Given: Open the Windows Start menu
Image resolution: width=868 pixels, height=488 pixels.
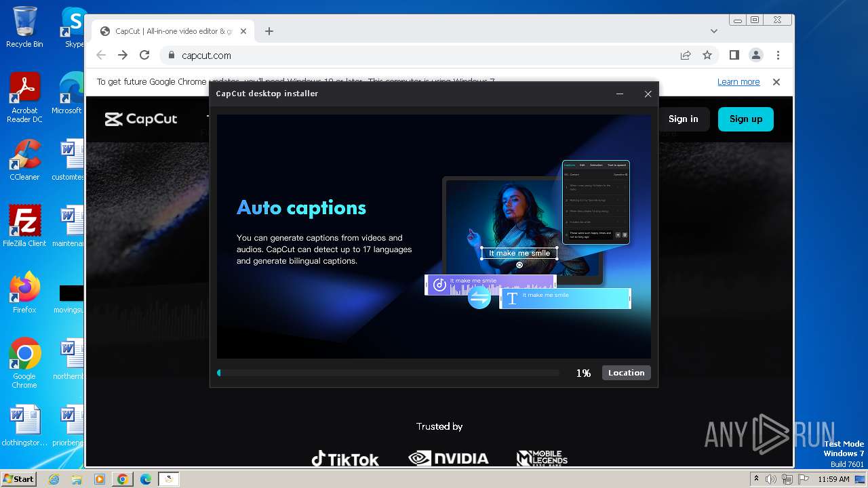Looking at the screenshot, I should 19,479.
